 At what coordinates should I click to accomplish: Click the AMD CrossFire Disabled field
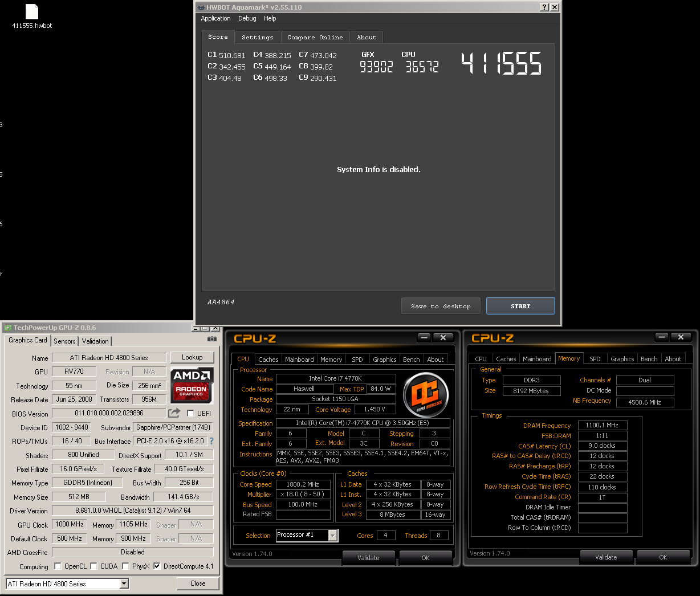pos(133,552)
